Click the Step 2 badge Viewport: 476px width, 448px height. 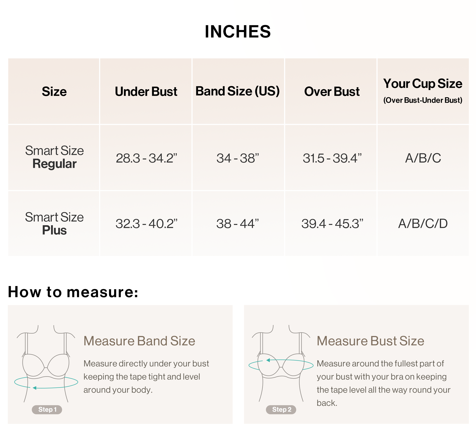281,410
